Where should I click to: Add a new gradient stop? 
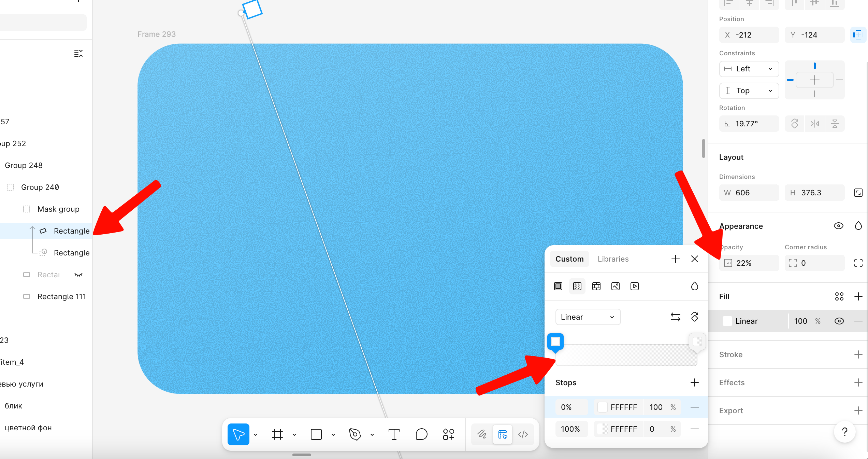[x=694, y=382]
